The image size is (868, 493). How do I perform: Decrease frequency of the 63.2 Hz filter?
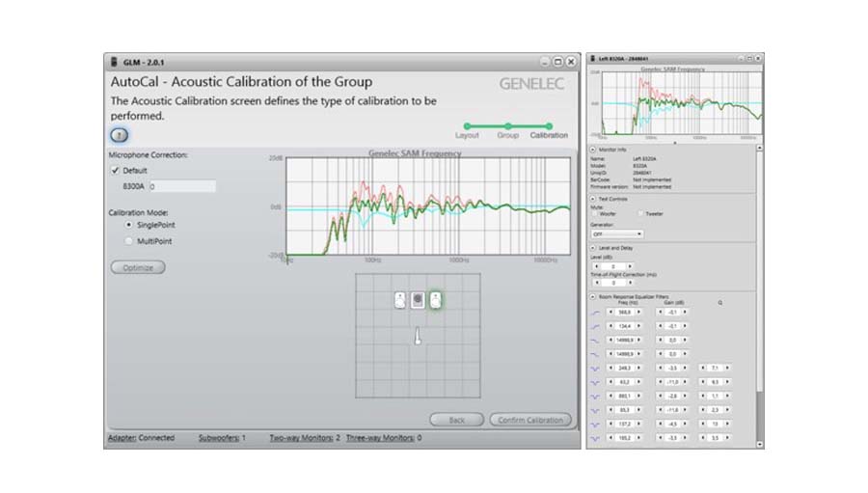pyautogui.click(x=610, y=382)
